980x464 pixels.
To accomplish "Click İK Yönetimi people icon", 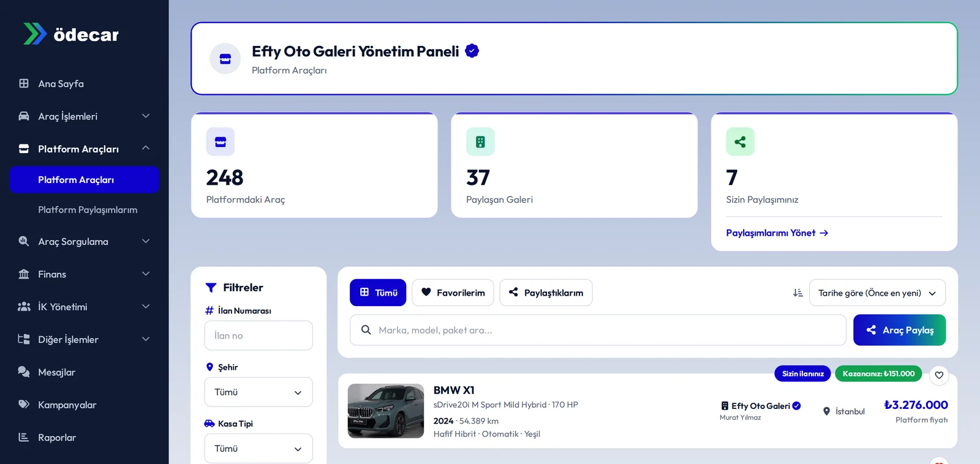I will pos(24,306).
